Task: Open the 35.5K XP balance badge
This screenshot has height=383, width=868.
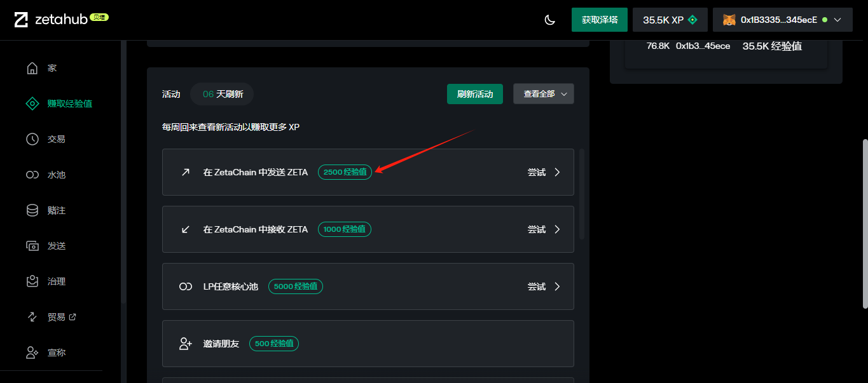Action: 670,20
